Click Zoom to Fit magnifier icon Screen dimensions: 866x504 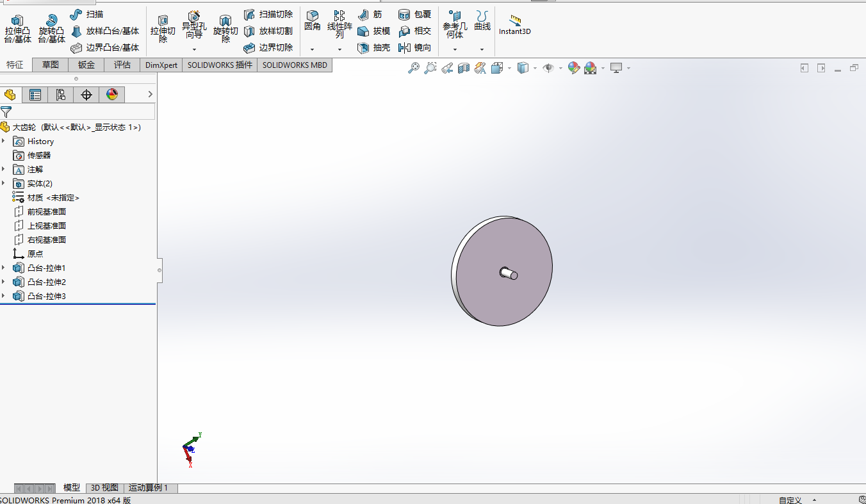click(x=414, y=68)
